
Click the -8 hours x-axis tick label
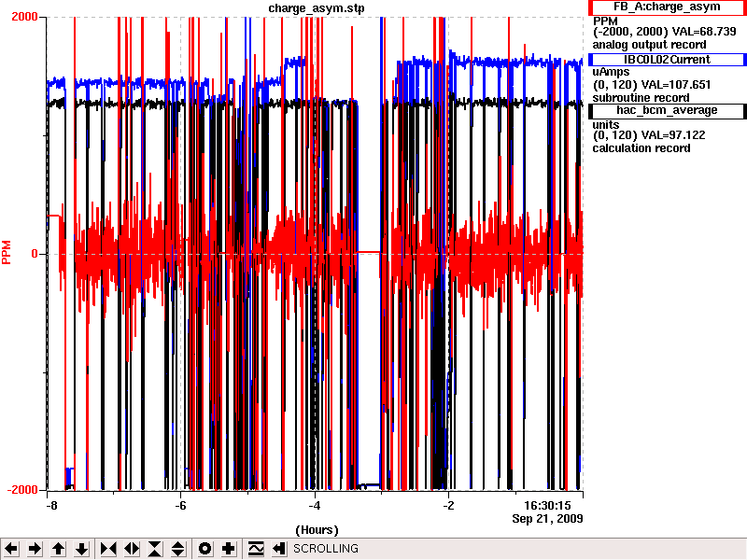coord(51,506)
